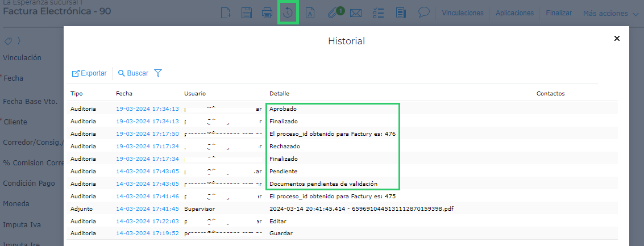
Task: Click the filter funnel icon in Historial
Action: click(x=157, y=73)
